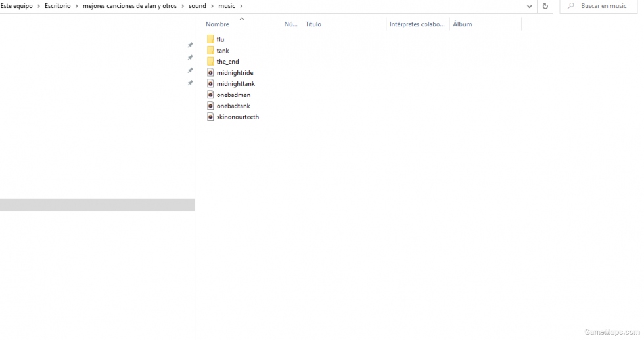
Task: Click the music breadcrumb segment
Action: click(x=227, y=6)
